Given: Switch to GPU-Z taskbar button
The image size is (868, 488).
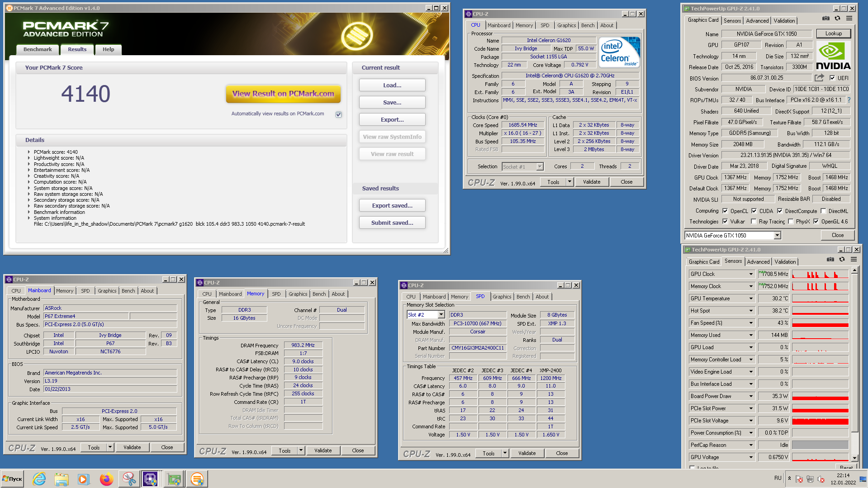Looking at the screenshot, I should [x=174, y=479].
